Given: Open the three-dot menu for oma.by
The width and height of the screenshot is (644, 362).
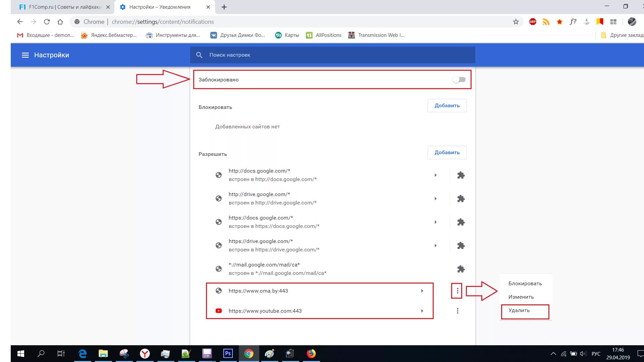Looking at the screenshot, I should pyautogui.click(x=457, y=291).
